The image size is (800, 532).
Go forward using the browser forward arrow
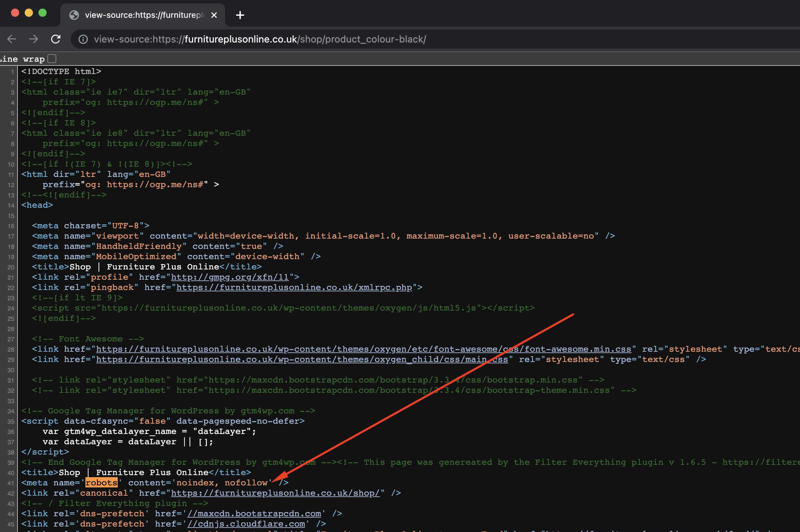(x=34, y=39)
